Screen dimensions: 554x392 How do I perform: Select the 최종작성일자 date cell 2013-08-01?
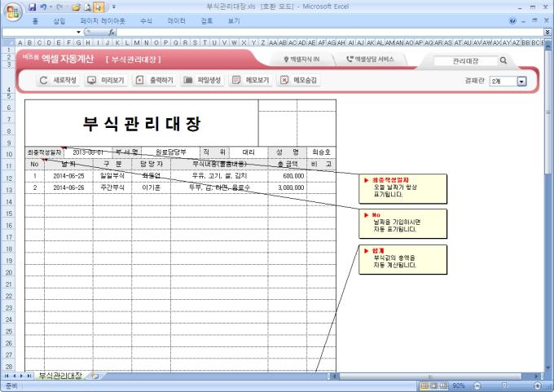pos(88,152)
